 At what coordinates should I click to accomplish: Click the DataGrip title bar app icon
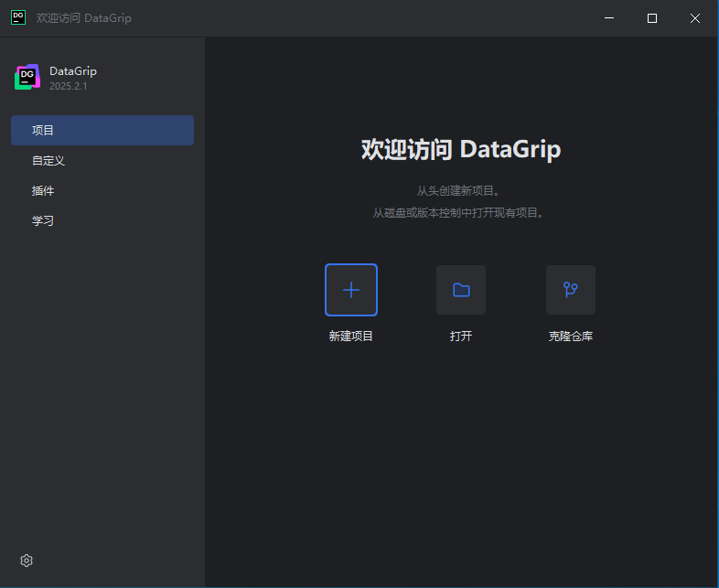tap(18, 18)
